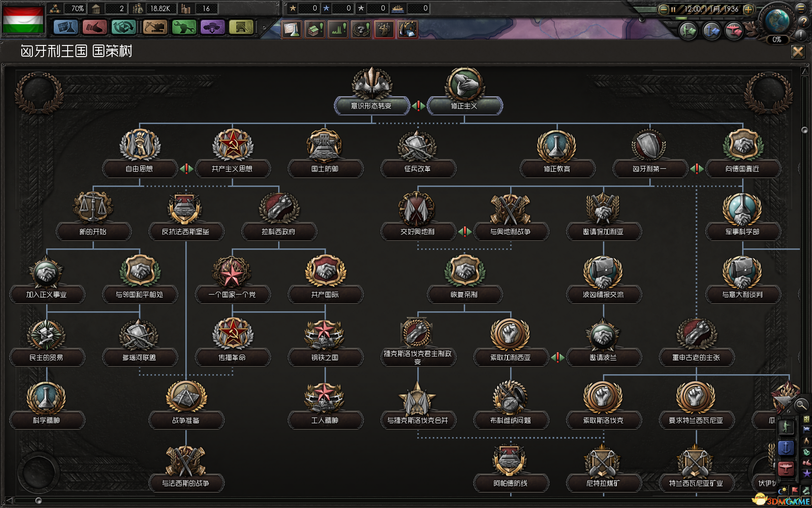Open the Recruit and Deploy tank menu
The width and height of the screenshot is (812, 508).
[x=212, y=27]
